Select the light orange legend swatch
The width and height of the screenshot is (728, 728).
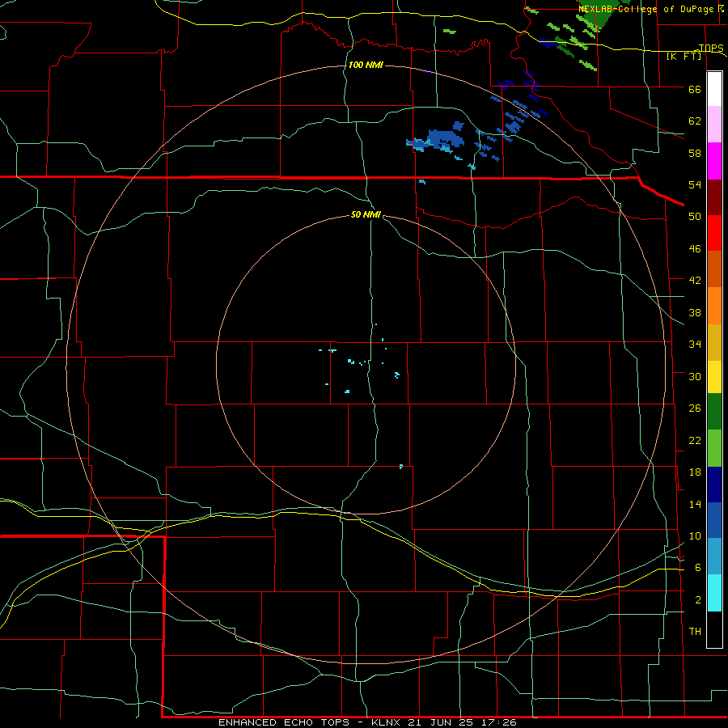714,305
